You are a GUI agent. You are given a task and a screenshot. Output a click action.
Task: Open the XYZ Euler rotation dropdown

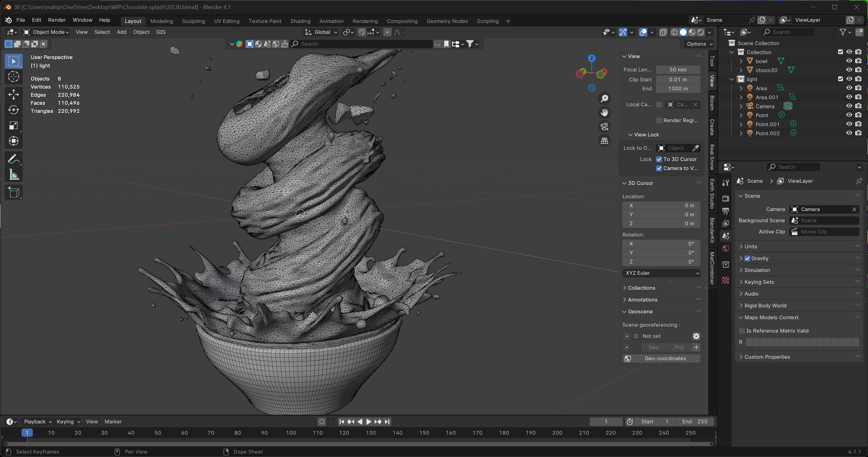coord(661,273)
